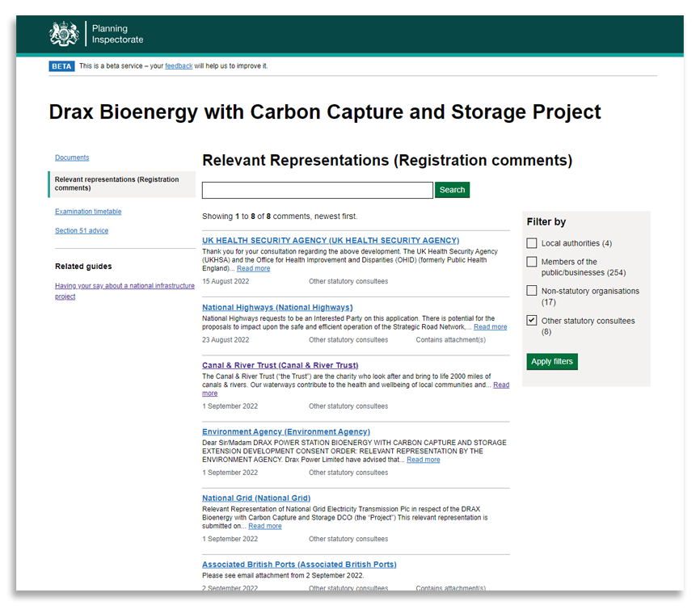Click the comments search input field
Image resolution: width=700 pixels, height=614 pixels.
(x=318, y=190)
